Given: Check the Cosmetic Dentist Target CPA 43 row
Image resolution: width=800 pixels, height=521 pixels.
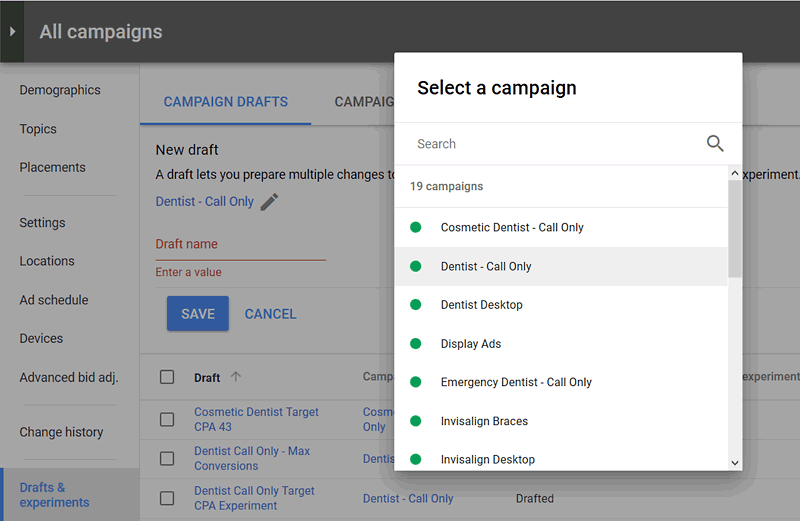Looking at the screenshot, I should pos(167,419).
